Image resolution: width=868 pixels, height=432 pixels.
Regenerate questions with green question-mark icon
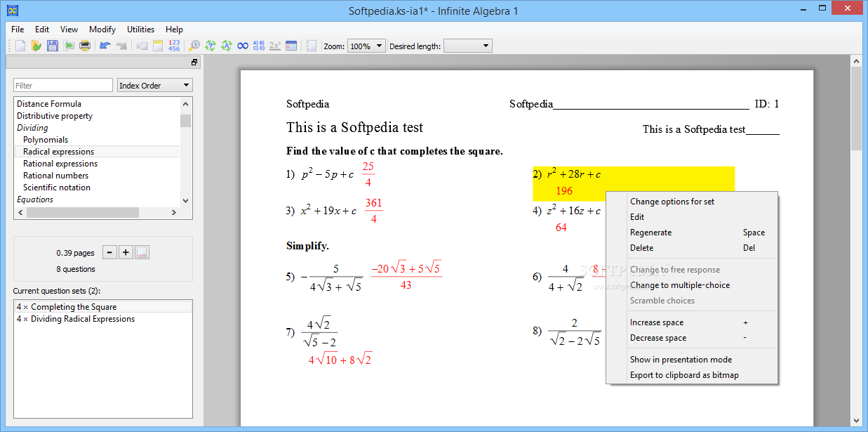[210, 46]
